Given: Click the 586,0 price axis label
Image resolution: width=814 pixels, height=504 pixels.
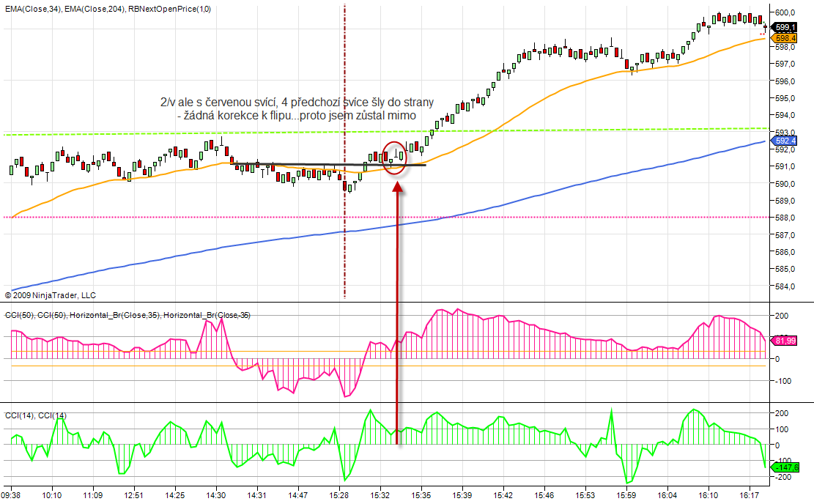Looking at the screenshot, I should coord(785,252).
